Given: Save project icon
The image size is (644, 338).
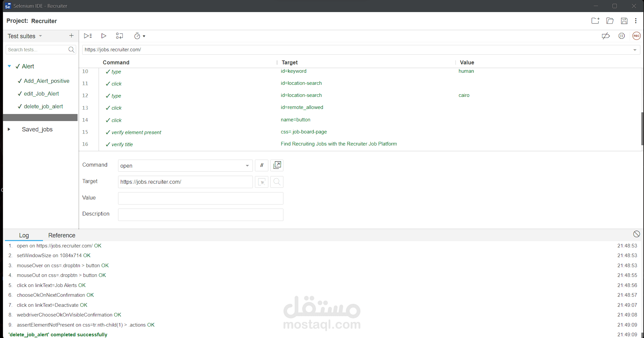Looking at the screenshot, I should point(624,21).
